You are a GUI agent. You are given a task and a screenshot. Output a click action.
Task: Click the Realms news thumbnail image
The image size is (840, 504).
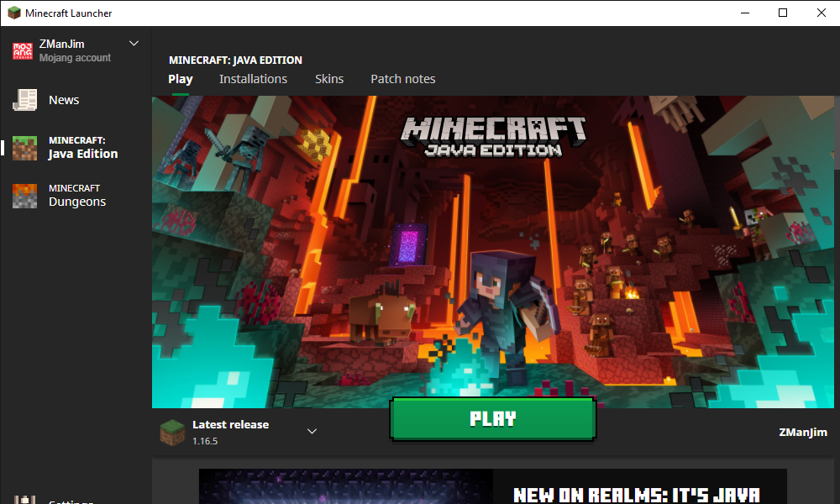[x=346, y=487]
